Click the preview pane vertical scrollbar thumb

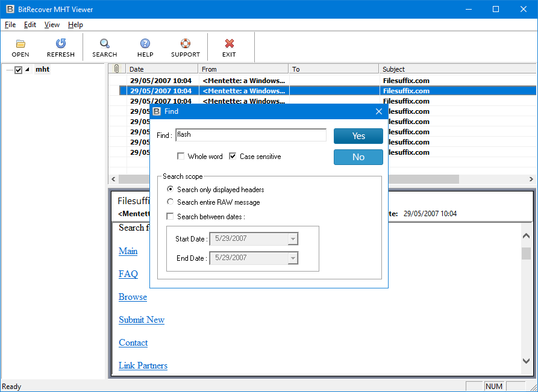point(526,253)
